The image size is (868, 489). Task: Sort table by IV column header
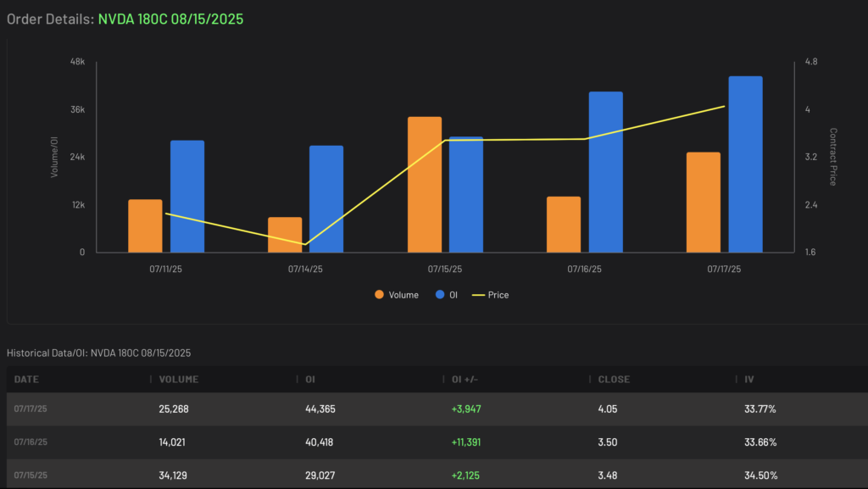pos(749,380)
